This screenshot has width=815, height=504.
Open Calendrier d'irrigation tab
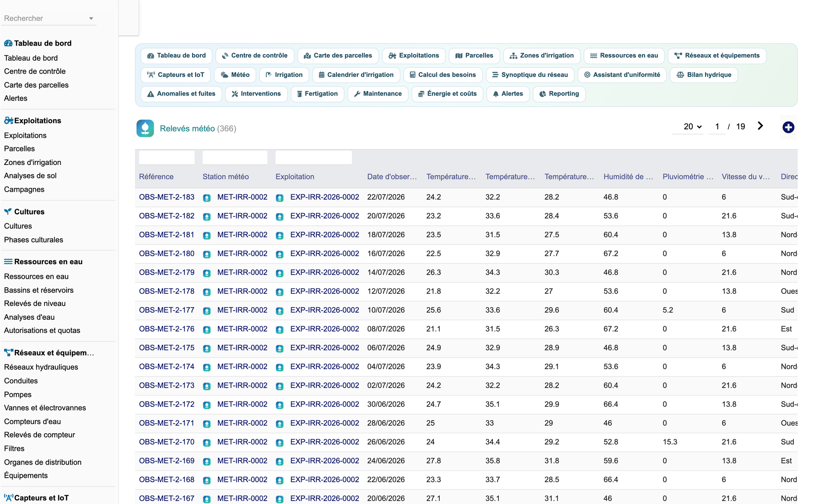356,75
